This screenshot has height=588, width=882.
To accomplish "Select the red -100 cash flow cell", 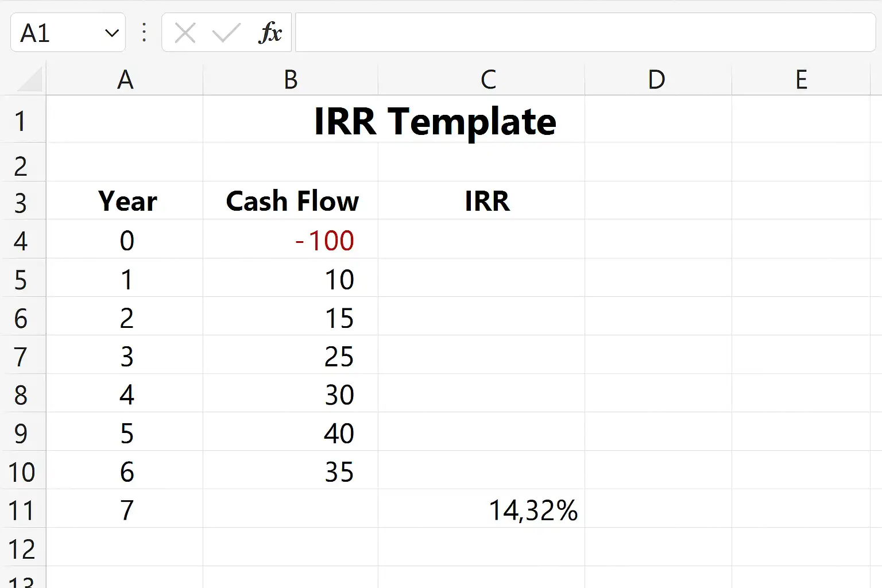I will tap(291, 241).
